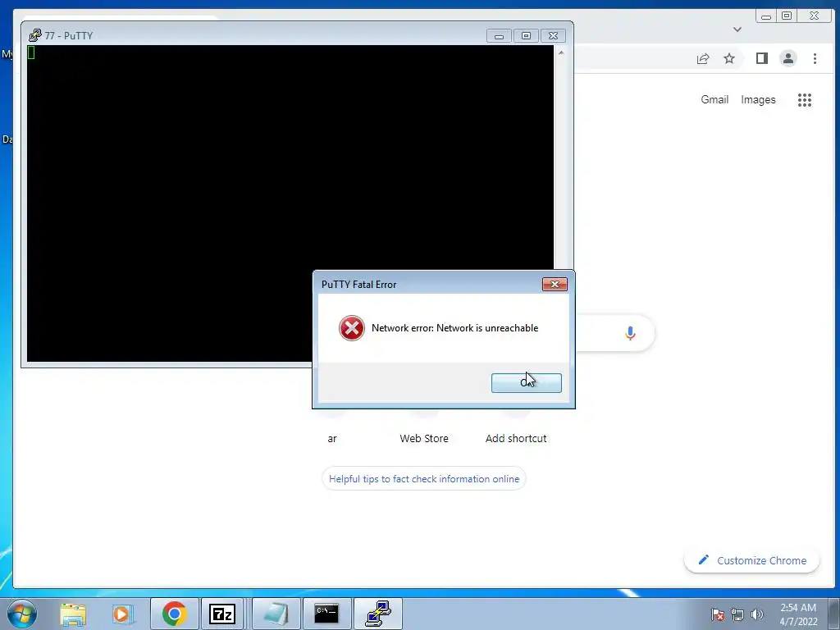Search by voice microphone icon
The width and height of the screenshot is (840, 630).
point(630,333)
